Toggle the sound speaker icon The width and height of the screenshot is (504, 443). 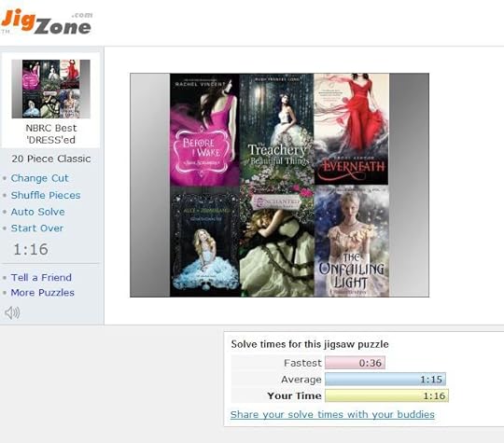[x=12, y=312]
